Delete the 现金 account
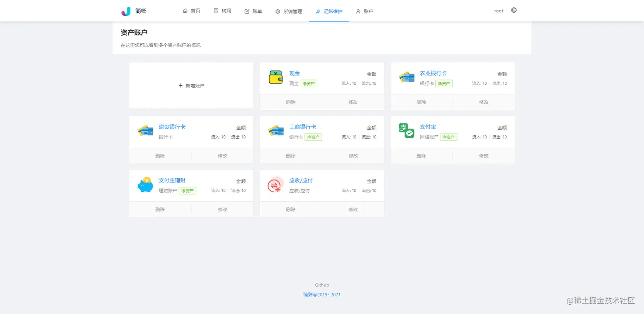 [x=290, y=102]
